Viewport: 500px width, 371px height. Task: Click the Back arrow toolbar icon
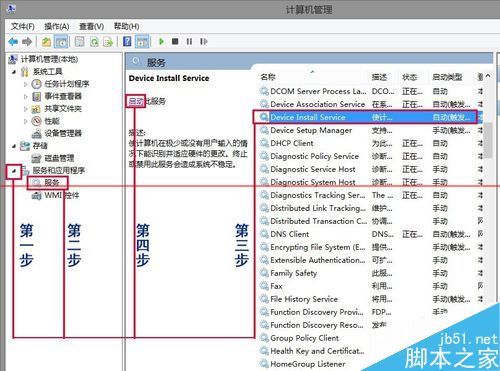[13, 42]
